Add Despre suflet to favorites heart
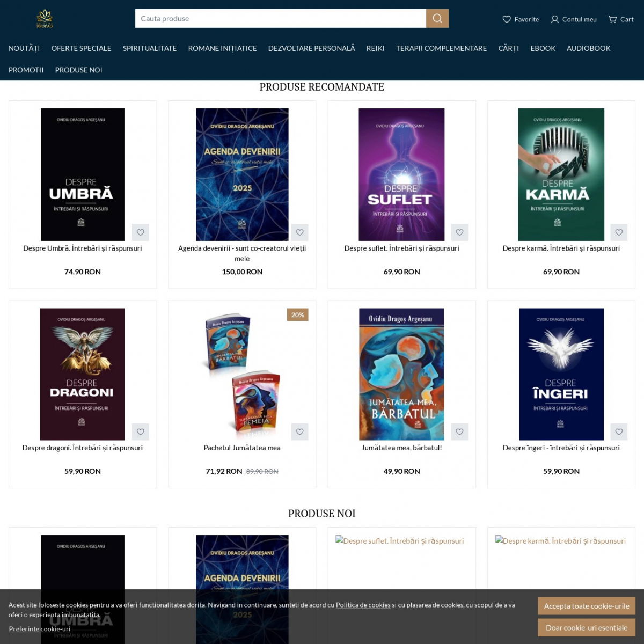Image resolution: width=644 pixels, height=644 pixels. pyautogui.click(x=460, y=232)
